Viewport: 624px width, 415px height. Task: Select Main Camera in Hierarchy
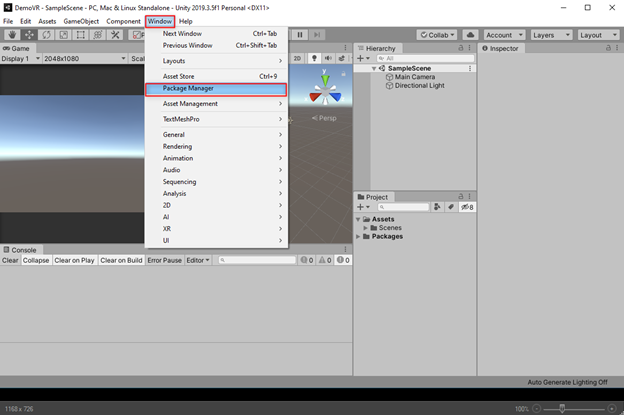[x=415, y=77]
